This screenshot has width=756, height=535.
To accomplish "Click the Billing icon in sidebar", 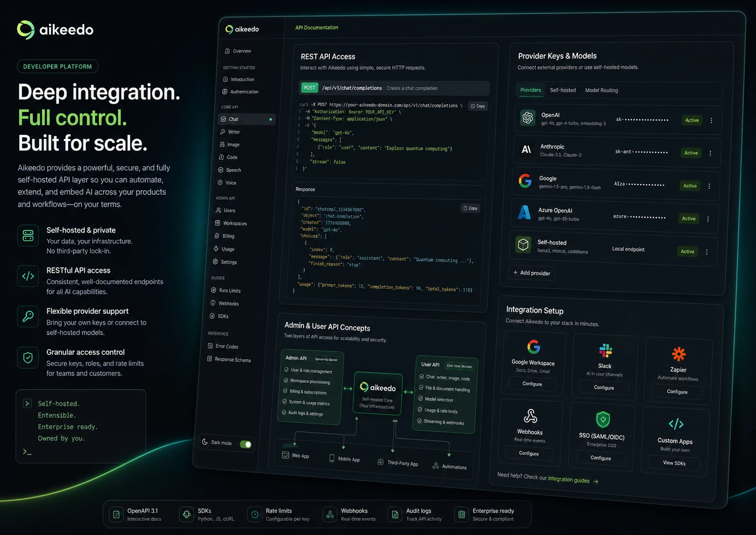I will click(x=217, y=236).
